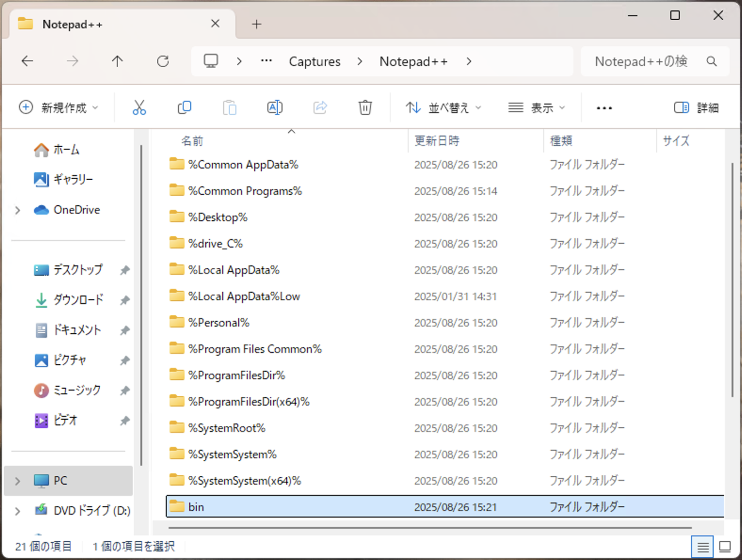
Task: Open a new tab with plus icon
Action: coord(257,24)
